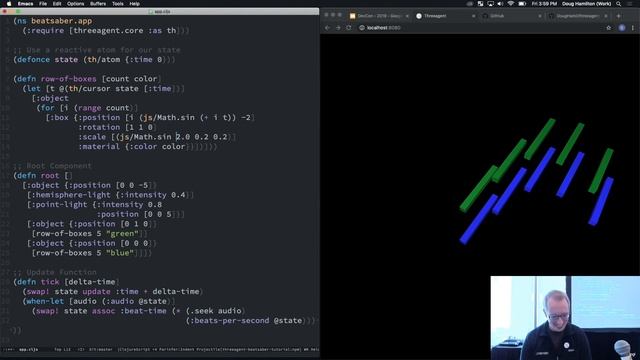The image size is (640, 360).
Task: Click "beatsaber.app" namespace in the editor
Action: coord(62,21)
